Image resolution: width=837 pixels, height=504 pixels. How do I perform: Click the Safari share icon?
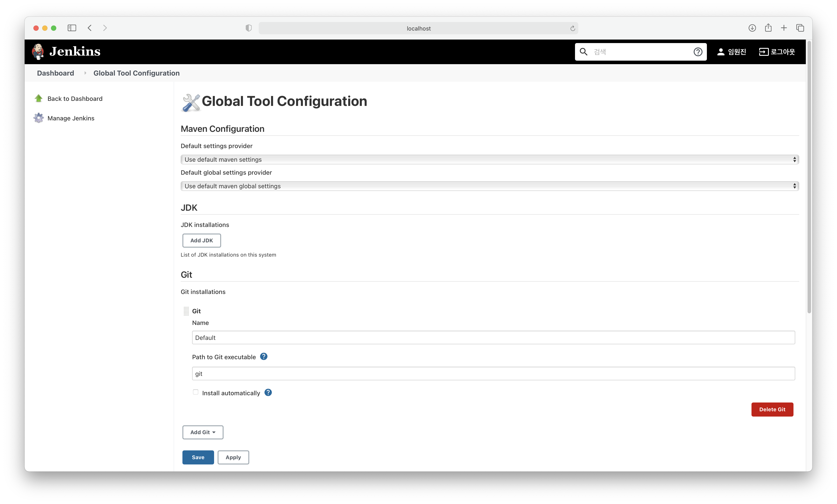tap(768, 28)
